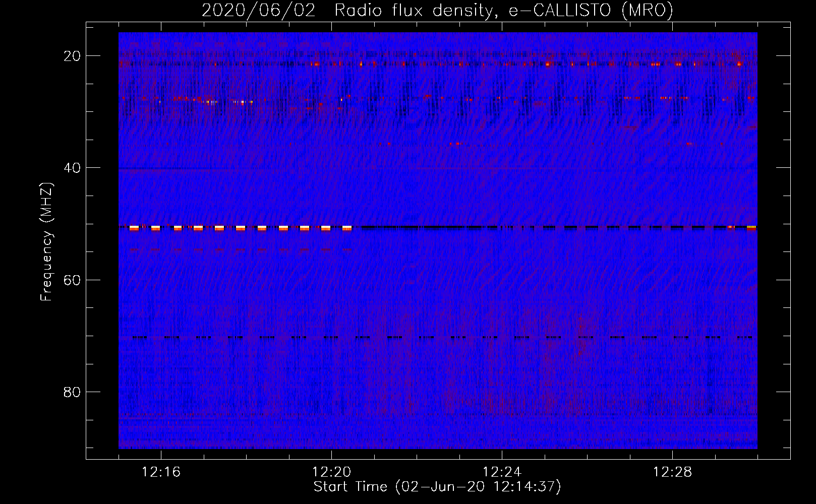Click the 60 frequency tick label
Viewport: 816px width, 504px height.
point(72,280)
